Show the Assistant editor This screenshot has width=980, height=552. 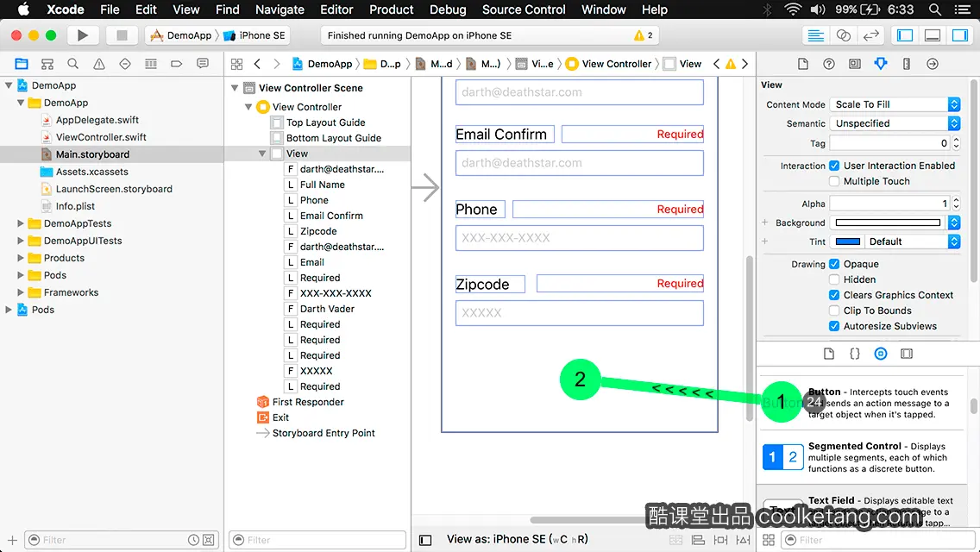[x=843, y=35]
